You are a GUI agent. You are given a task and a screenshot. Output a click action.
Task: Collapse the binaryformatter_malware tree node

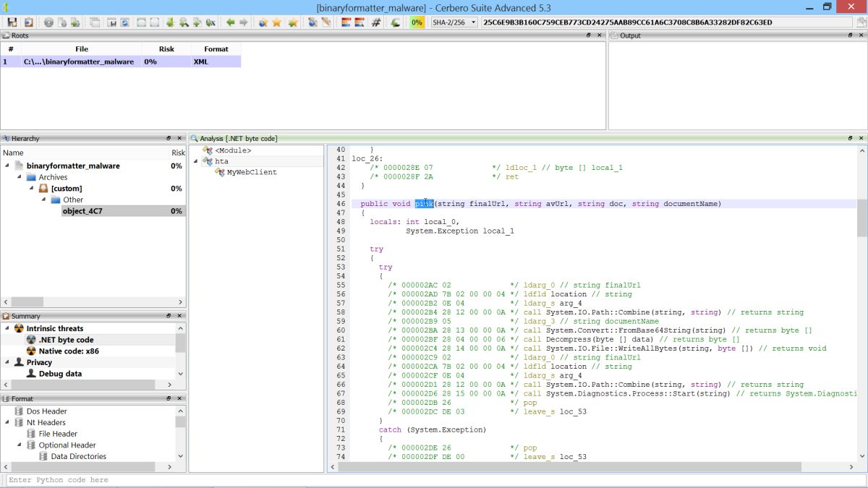[8, 166]
